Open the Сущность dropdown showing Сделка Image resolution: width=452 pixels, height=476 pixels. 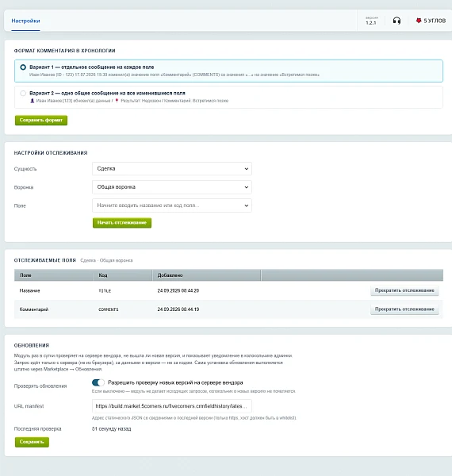click(x=172, y=169)
